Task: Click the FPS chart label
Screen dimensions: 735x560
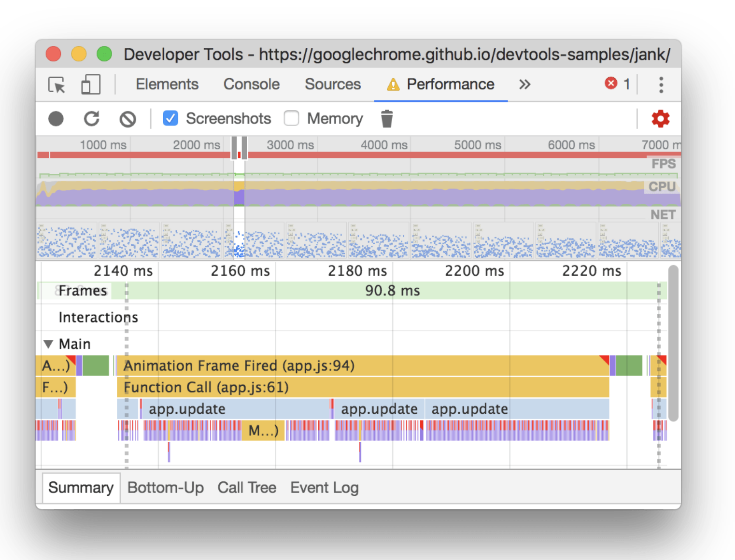Action: coord(664,164)
